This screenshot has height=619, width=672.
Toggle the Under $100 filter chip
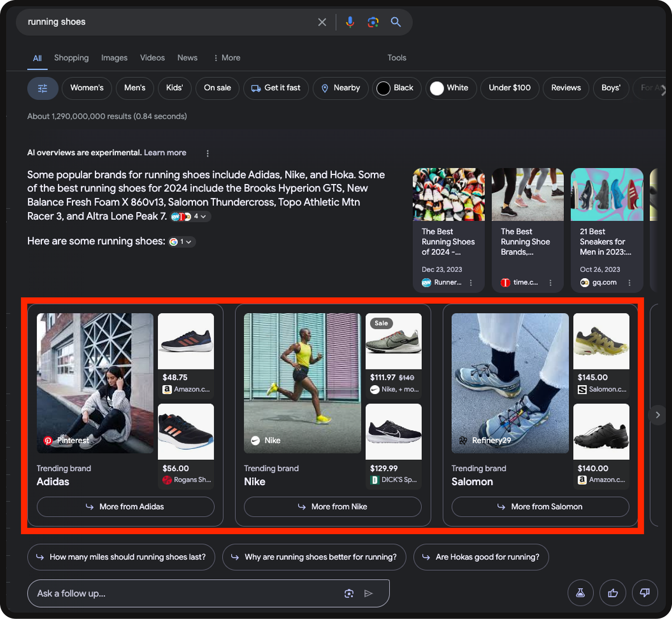(x=510, y=88)
